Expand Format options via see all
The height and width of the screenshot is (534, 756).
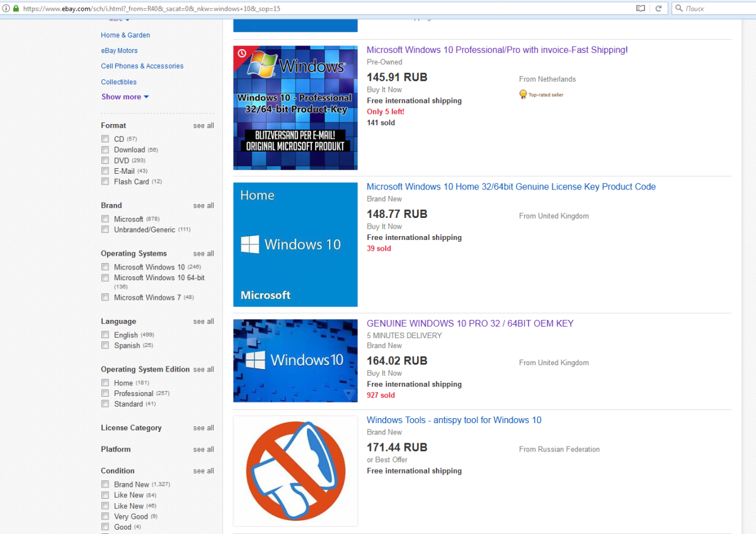click(x=203, y=126)
